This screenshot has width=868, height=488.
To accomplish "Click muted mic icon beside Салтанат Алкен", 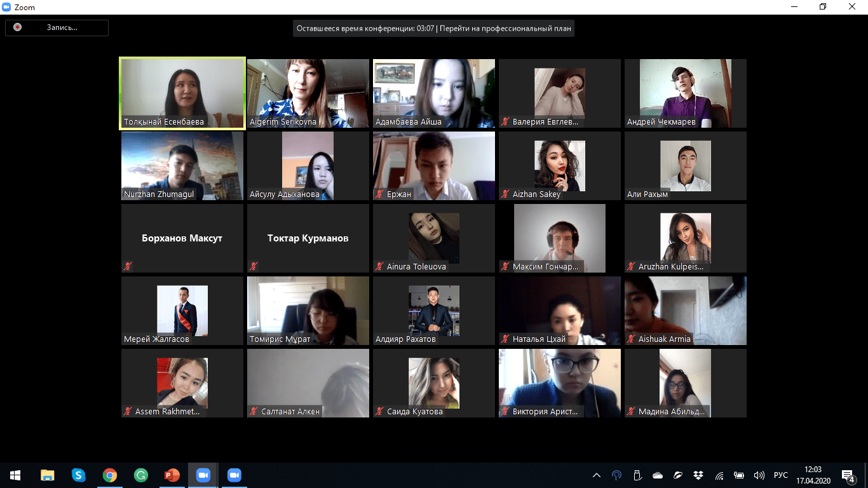I will [254, 412].
